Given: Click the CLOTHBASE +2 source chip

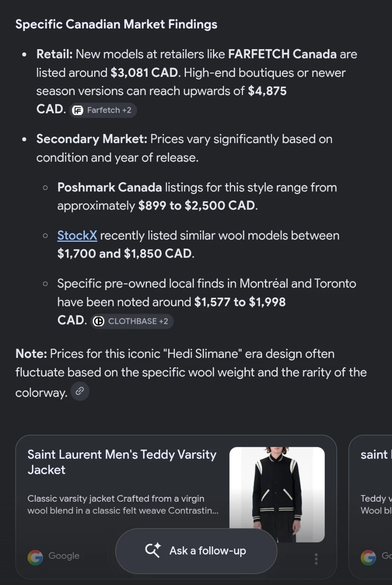Looking at the screenshot, I should click(x=132, y=321).
